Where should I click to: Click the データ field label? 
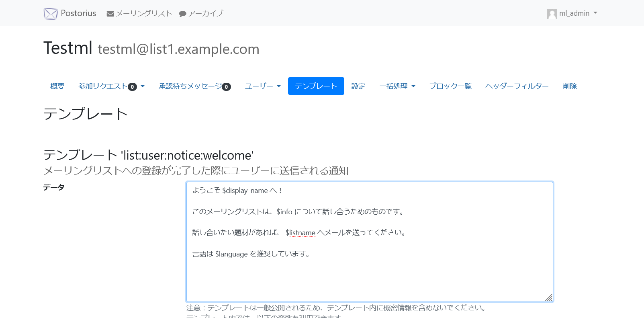coord(54,187)
